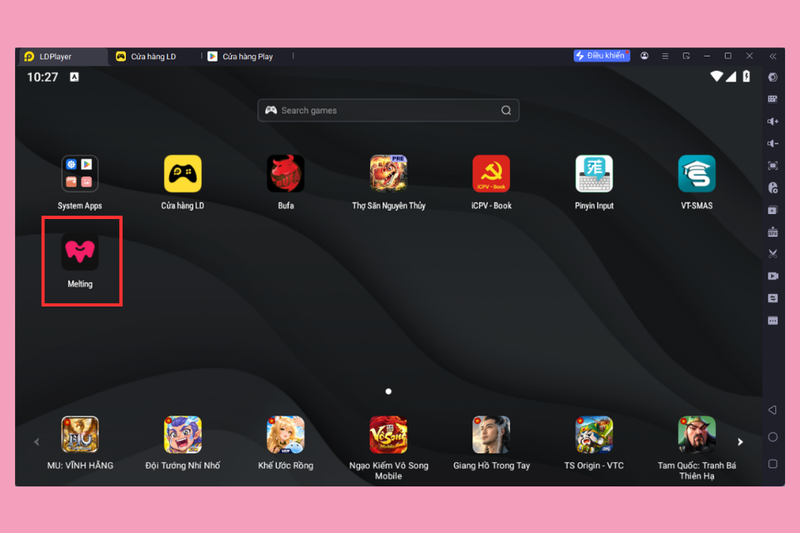This screenshot has width=800, height=533.
Task: Switch to the Cửa hàng LD tab
Action: [153, 57]
